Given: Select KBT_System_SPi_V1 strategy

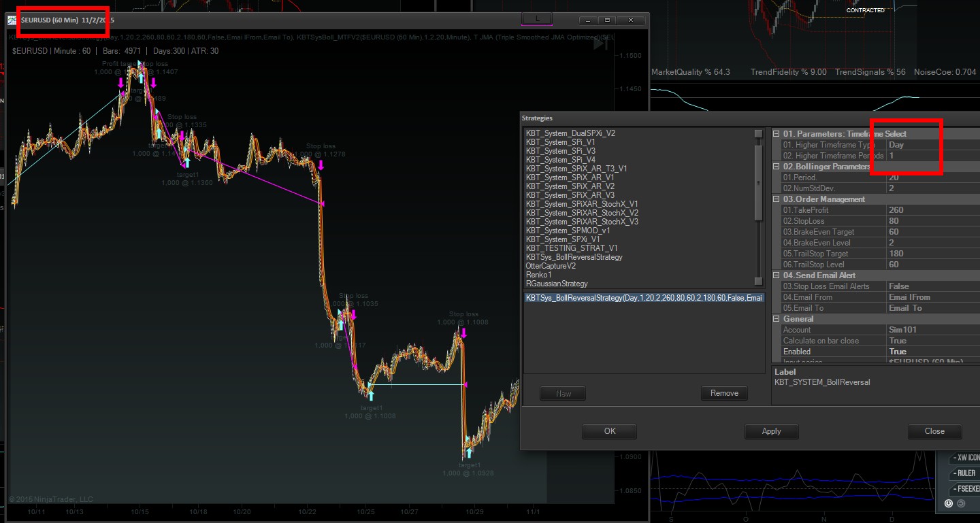Looking at the screenshot, I should 561,142.
